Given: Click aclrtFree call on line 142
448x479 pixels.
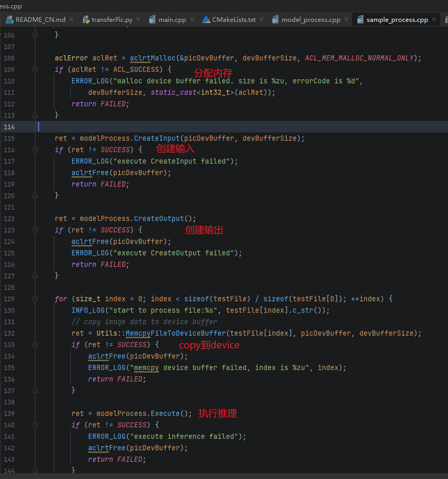Looking at the screenshot, I should pos(106,448).
